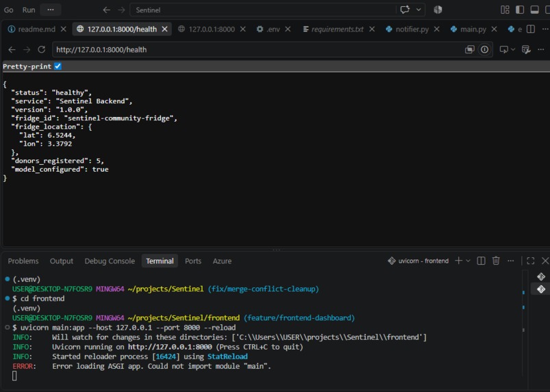
Task: Close the 127.0.0.1:8000/health tab
Action: 164,29
